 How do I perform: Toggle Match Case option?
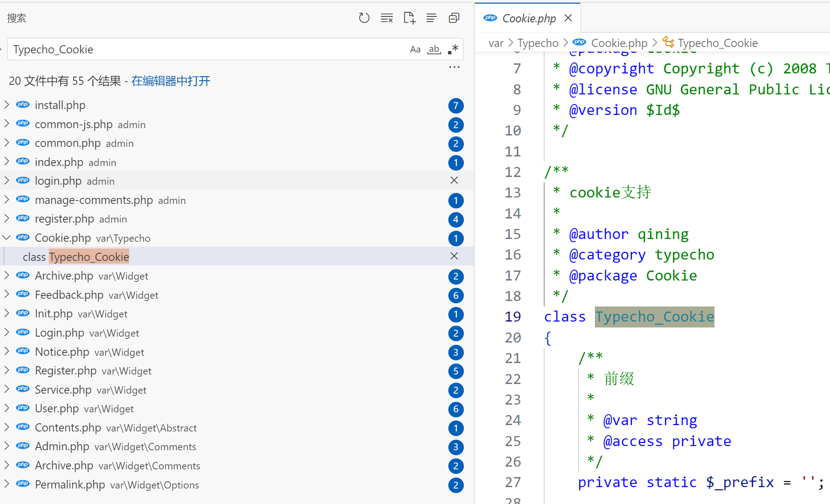coord(415,49)
